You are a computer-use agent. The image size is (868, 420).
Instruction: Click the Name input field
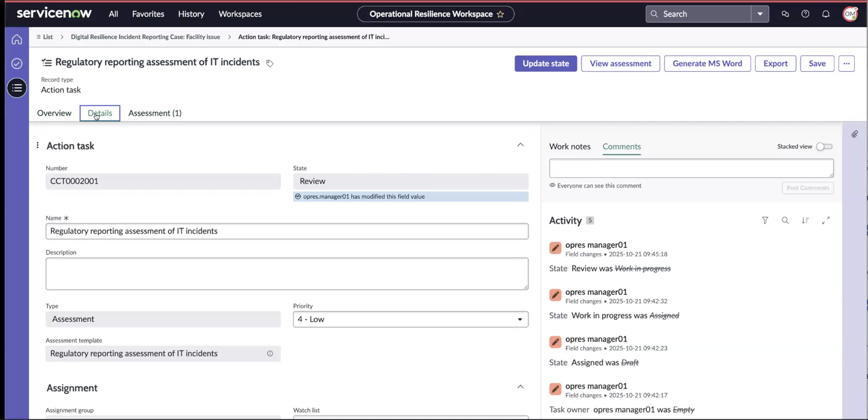[x=287, y=231]
